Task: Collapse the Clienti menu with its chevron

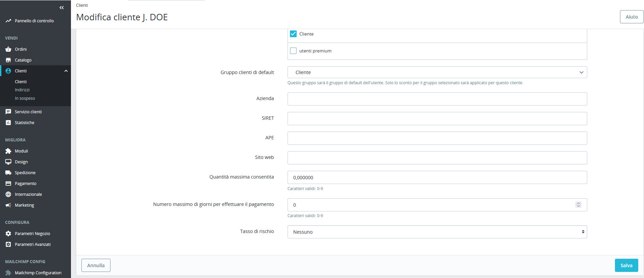Action: (x=66, y=71)
